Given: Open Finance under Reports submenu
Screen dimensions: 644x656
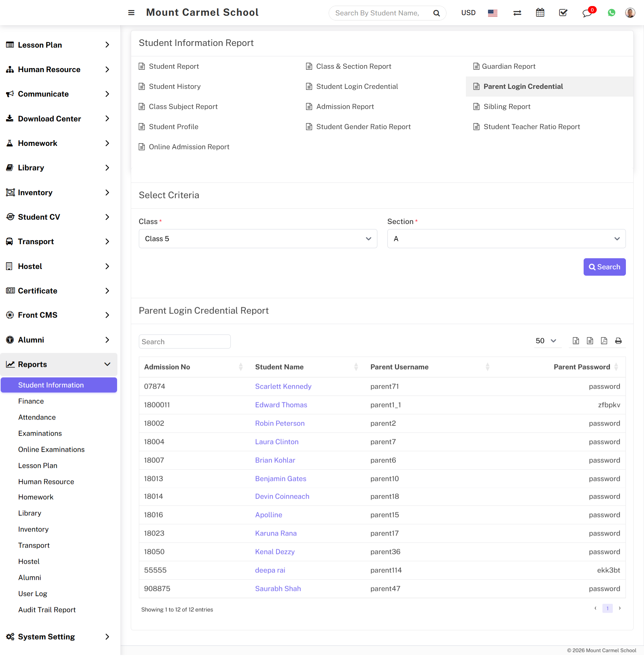Looking at the screenshot, I should (x=31, y=401).
